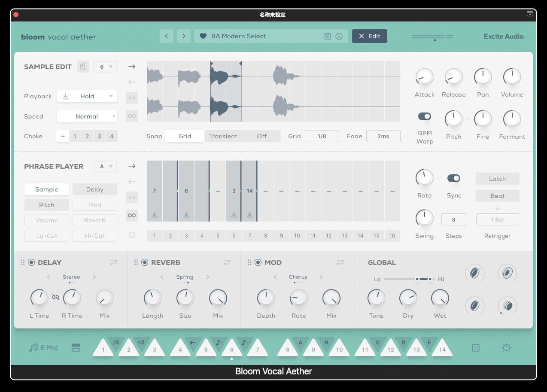The height and width of the screenshot is (392, 547).
Task: Set forward direction arrow in Phrase Player
Action: 132,166
